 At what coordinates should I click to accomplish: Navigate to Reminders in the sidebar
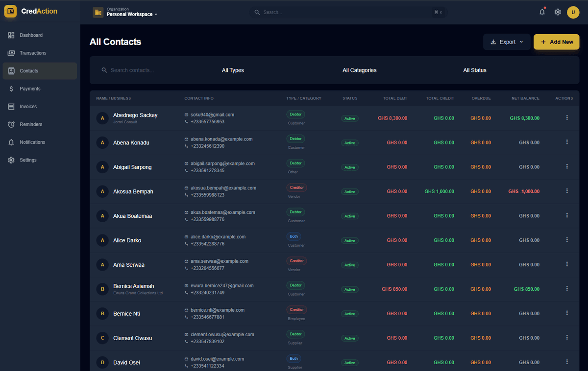(x=30, y=124)
